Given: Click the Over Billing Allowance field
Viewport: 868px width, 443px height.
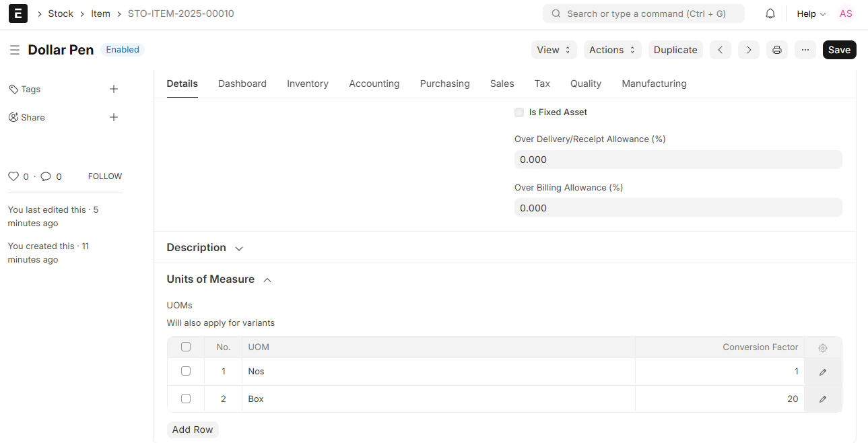Looking at the screenshot, I should click(x=677, y=208).
